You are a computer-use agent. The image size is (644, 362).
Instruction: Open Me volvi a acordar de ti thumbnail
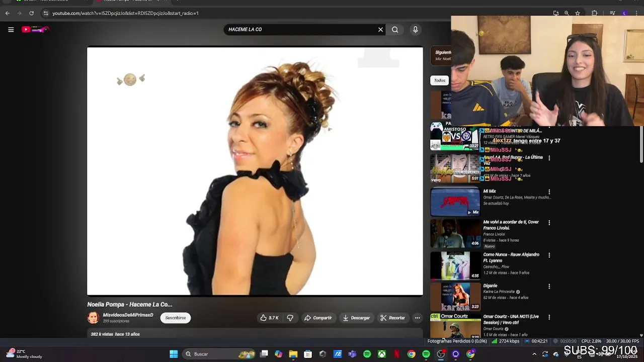(455, 233)
